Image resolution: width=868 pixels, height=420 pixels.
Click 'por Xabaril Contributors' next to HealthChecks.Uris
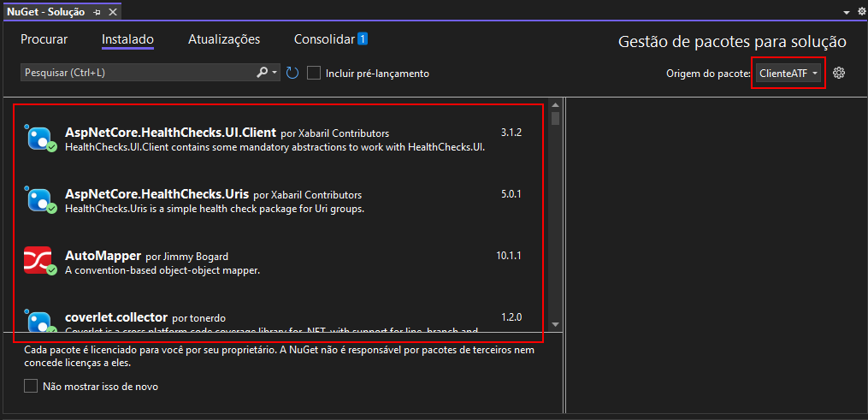coord(308,195)
